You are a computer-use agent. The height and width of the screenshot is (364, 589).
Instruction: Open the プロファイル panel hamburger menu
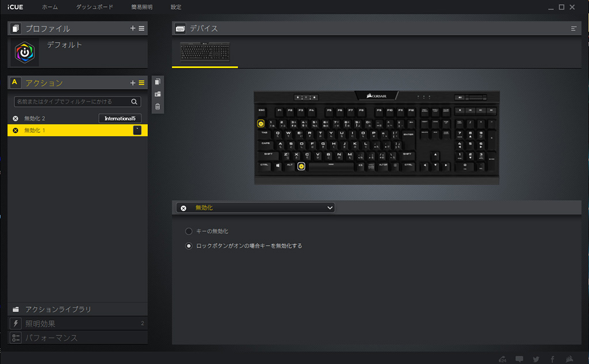point(141,28)
